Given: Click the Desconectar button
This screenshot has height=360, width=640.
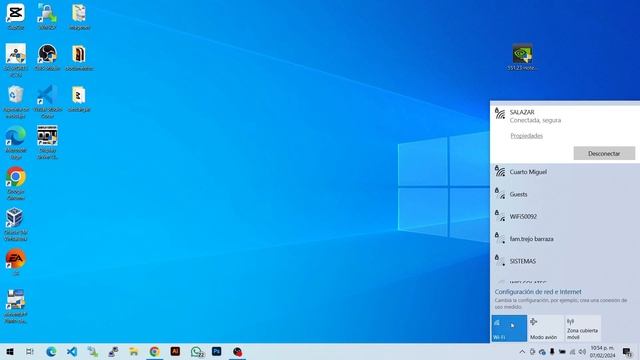Looking at the screenshot, I should pos(604,153).
